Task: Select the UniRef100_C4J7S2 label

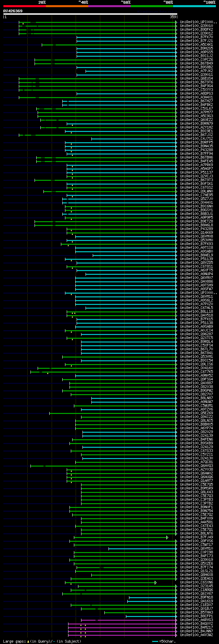Action: pyautogui.click(x=196, y=138)
